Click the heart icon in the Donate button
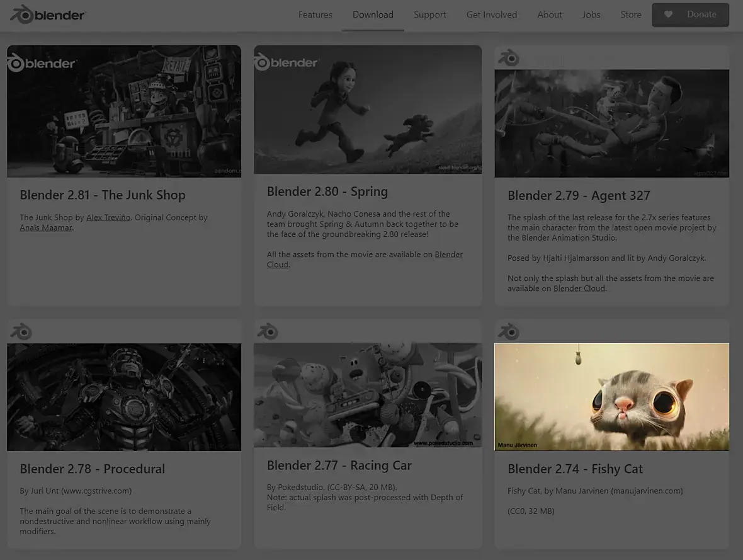743x560 pixels. click(x=668, y=14)
